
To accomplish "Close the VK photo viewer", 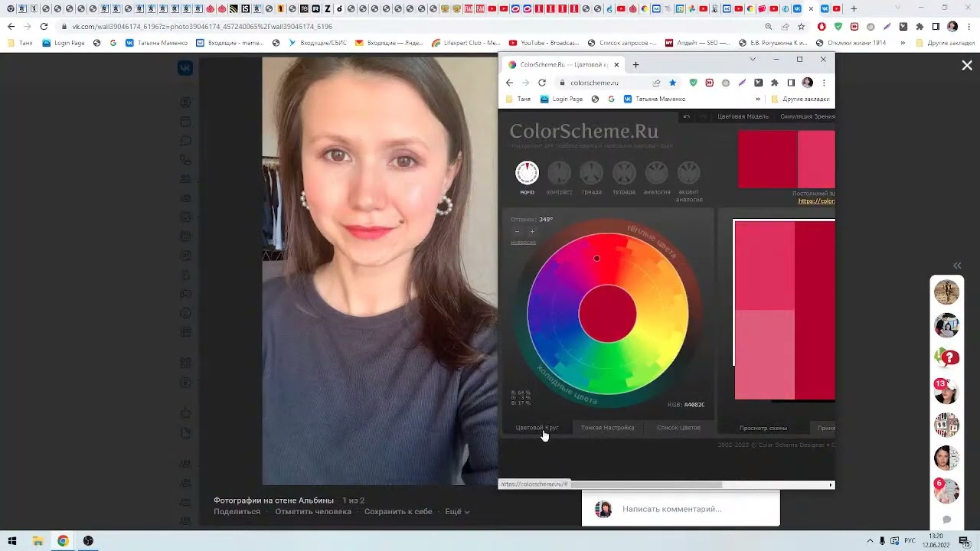I will 967,66.
